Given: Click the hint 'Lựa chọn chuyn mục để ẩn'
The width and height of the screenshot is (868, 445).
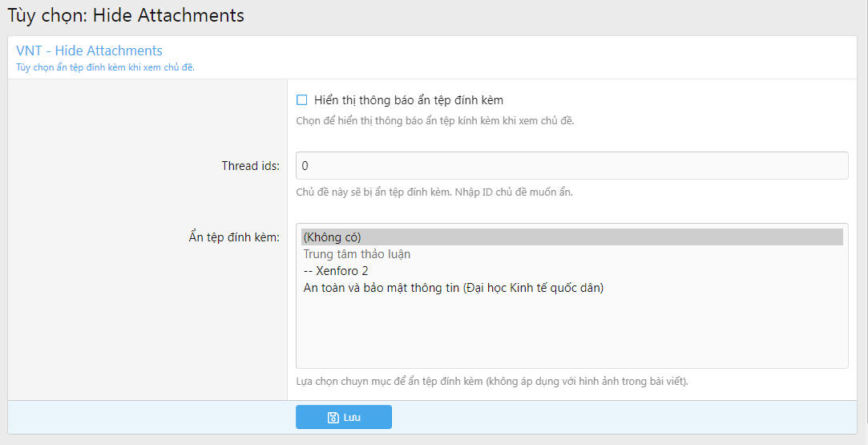Looking at the screenshot, I should pos(492,381).
